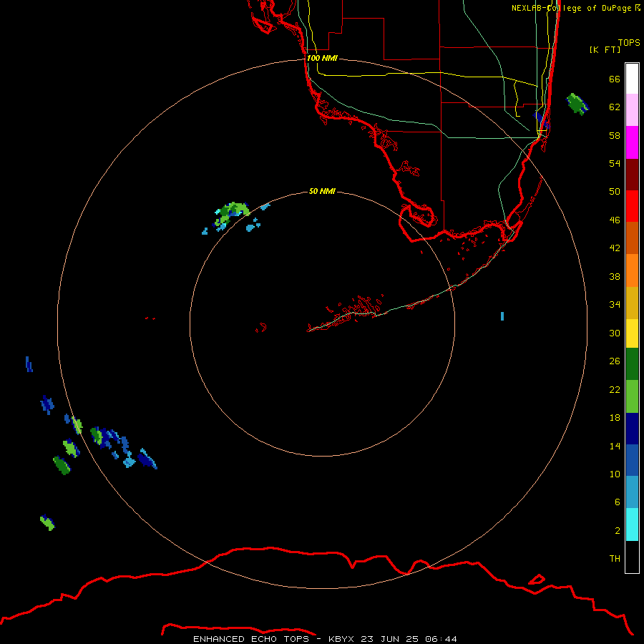Viewport: 644px width, 644px height.
Task: Click the '62' legend value
Action: pos(615,107)
